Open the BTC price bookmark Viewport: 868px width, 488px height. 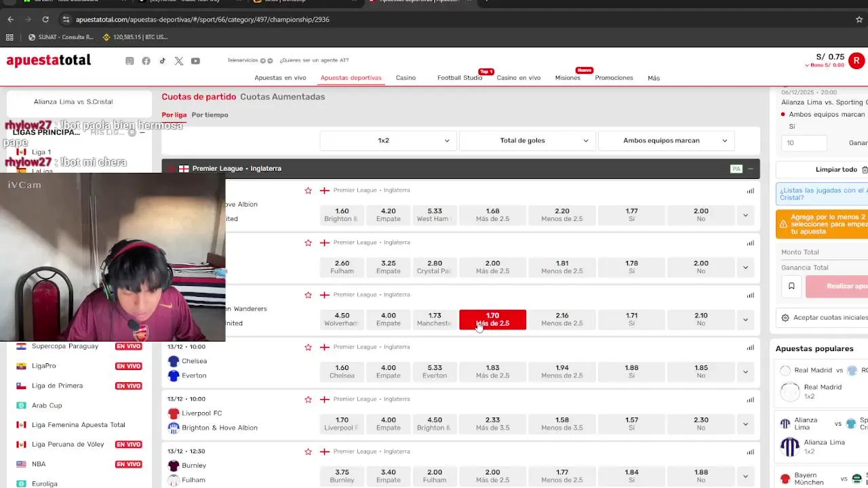134,37
